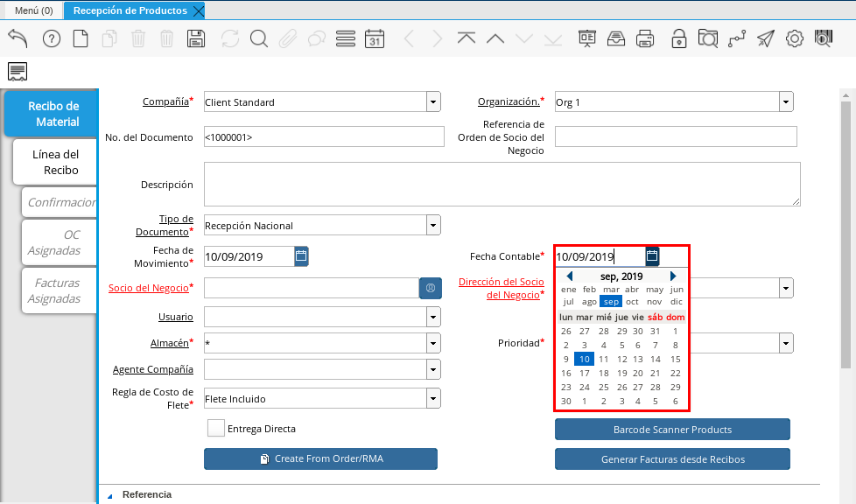Image resolution: width=856 pixels, height=504 pixels.
Task: Open the Facturas Asignadas tab
Action: click(60, 290)
